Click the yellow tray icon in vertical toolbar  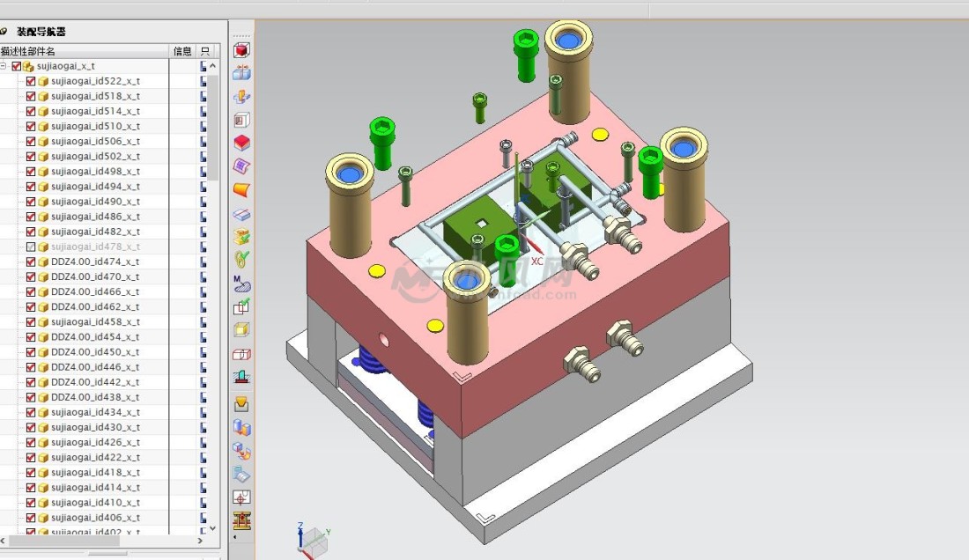click(241, 404)
